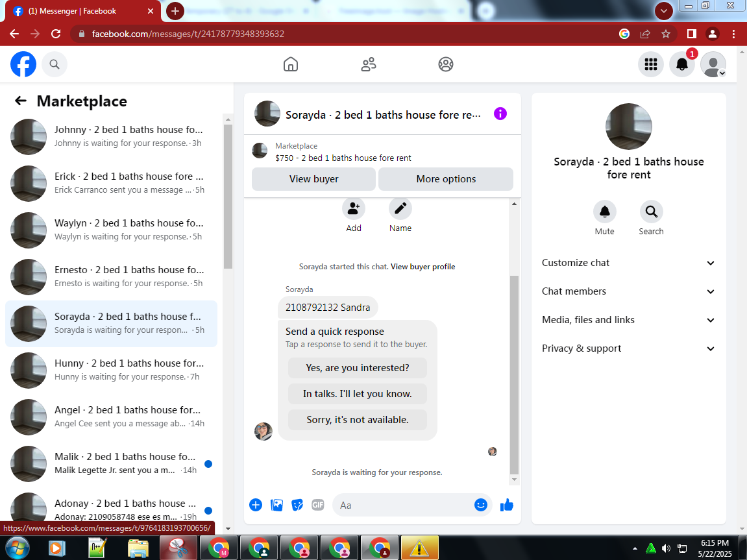
Task: Attach a file with photo icon
Action: click(x=276, y=505)
